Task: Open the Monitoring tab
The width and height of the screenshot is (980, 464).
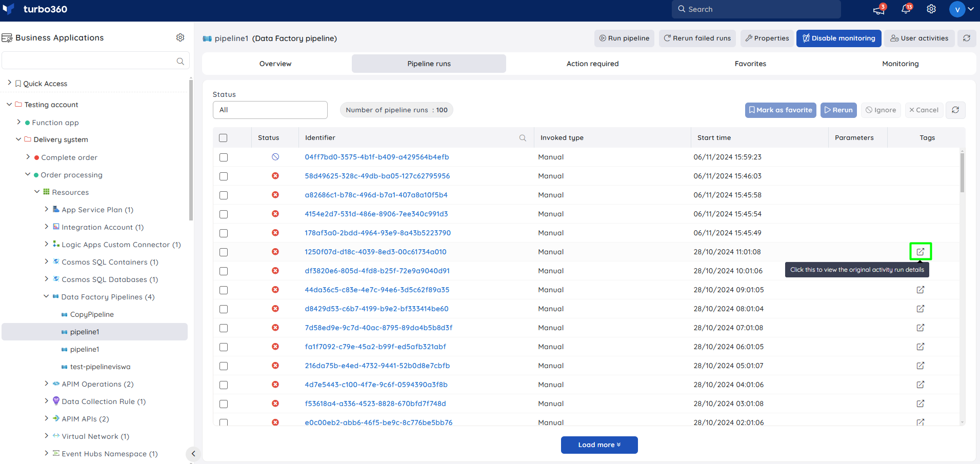Action: tap(901, 64)
